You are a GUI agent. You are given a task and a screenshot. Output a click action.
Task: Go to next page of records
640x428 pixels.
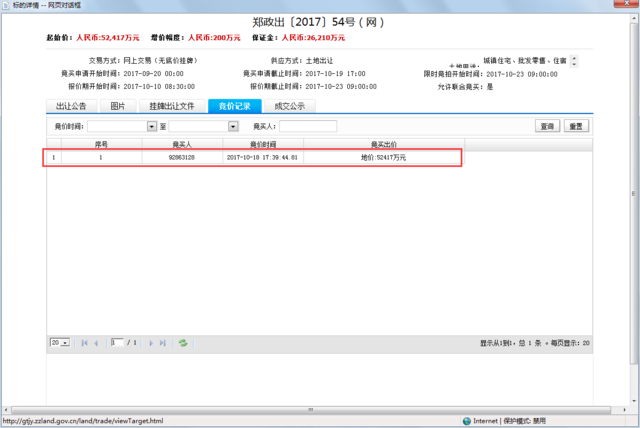click(x=151, y=343)
